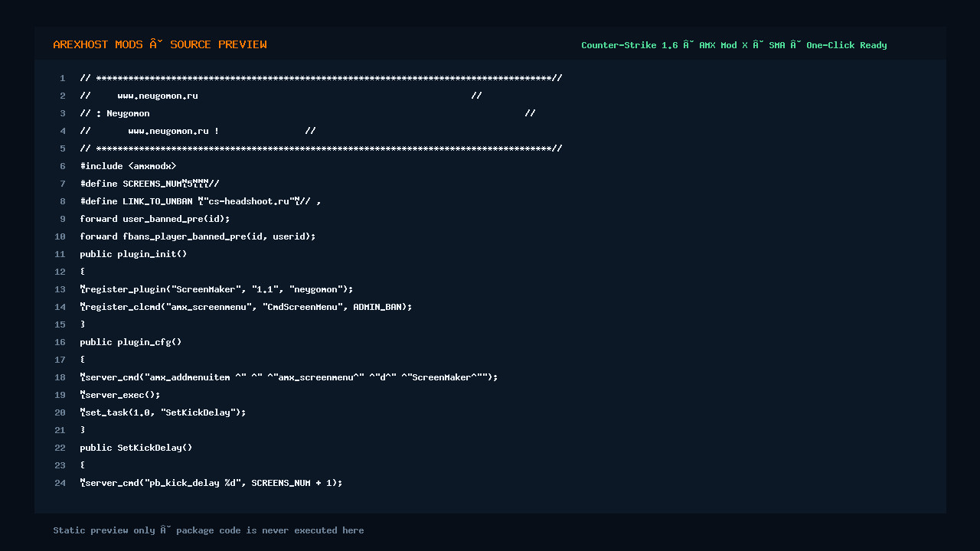Click the server_cmd("amx_addmenuitem") line
Viewport: 980px width, 551px height.
click(289, 377)
